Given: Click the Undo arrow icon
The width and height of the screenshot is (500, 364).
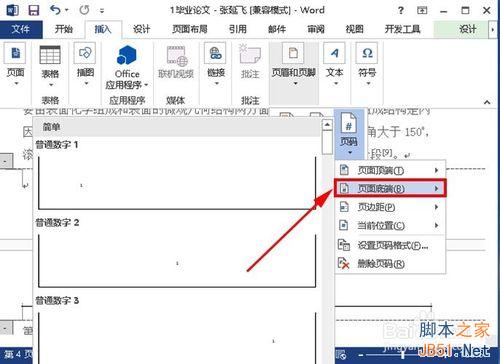Looking at the screenshot, I should tap(55, 10).
